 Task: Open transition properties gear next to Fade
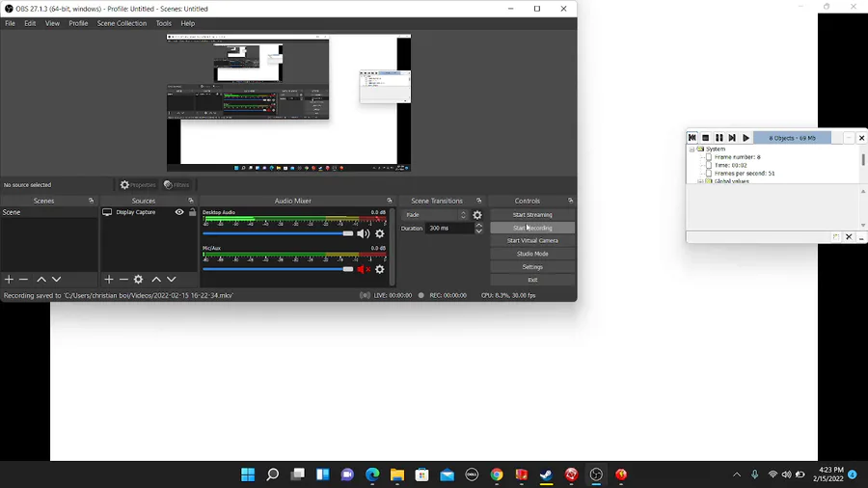[477, 215]
